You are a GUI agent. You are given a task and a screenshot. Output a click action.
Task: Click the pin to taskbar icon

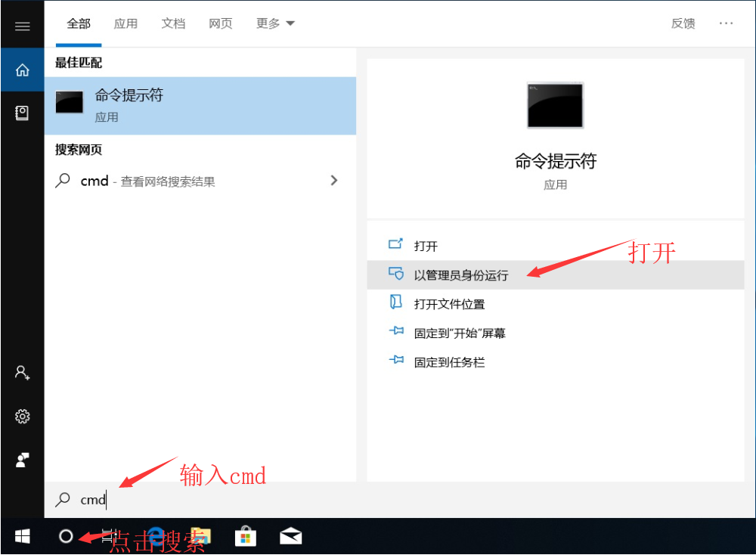coord(396,360)
